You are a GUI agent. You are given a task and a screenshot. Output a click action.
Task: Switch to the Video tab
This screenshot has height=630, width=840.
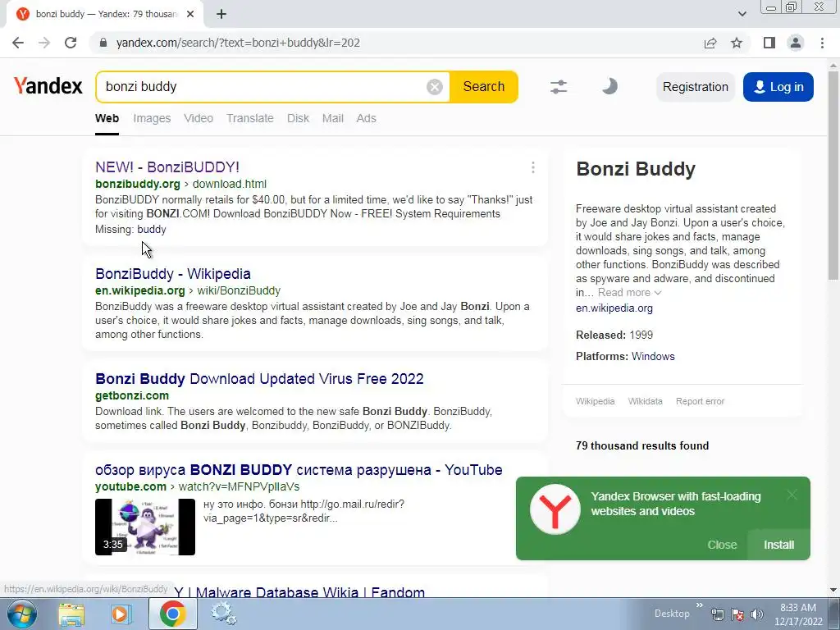coord(199,118)
